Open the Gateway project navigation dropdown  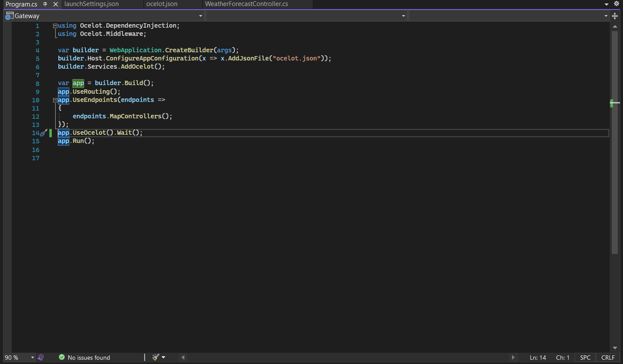coord(199,16)
